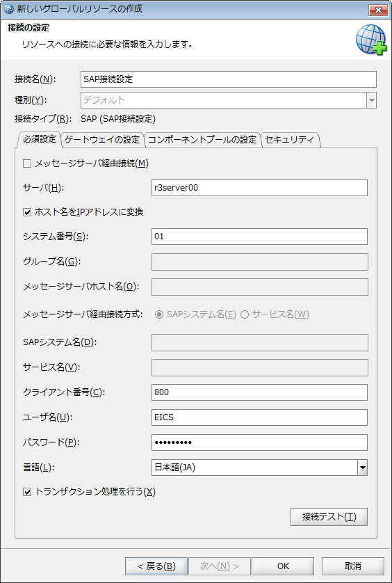Viewport: 392px width, 583px height.
Task: Click the globe with green plus icon
Action: (371, 40)
